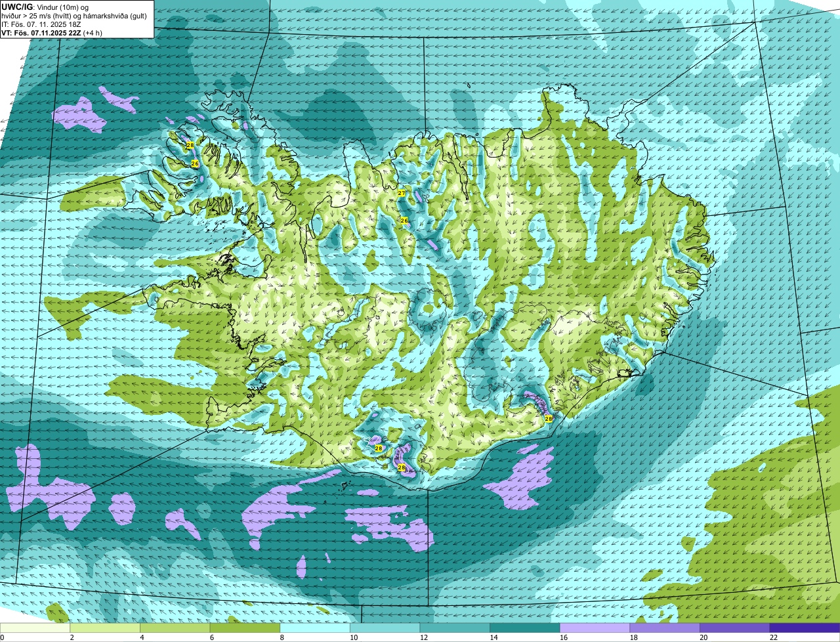Select the darkest swatch above 22 m/s
Image resolution: width=840 pixels, height=642 pixels.
805,628
